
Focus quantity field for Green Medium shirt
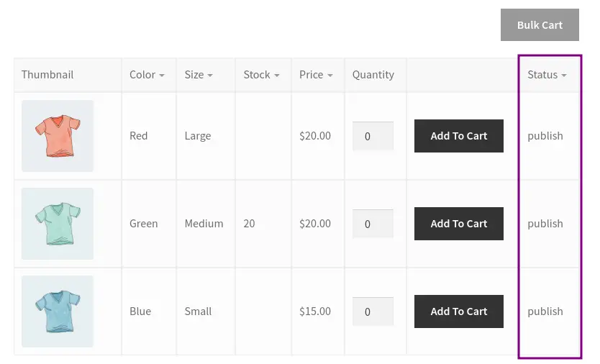pyautogui.click(x=373, y=224)
